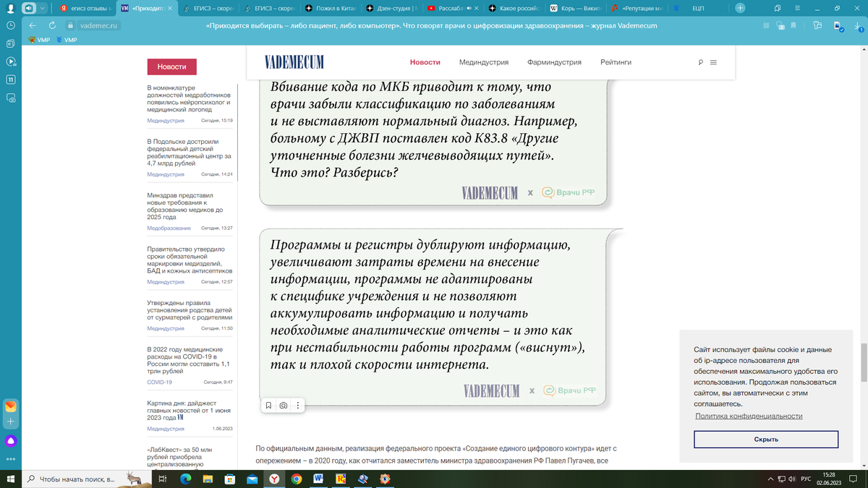Open the Windows Start menu

pyautogui.click(x=10, y=479)
